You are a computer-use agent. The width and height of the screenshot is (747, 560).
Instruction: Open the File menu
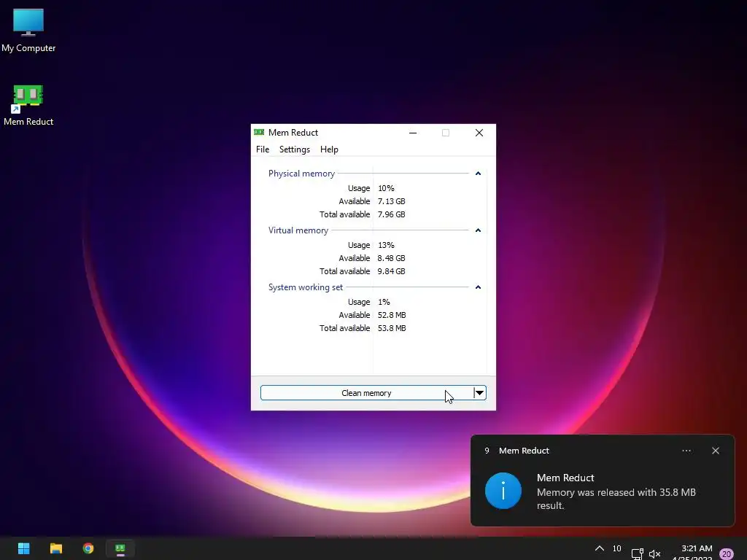[263, 149]
